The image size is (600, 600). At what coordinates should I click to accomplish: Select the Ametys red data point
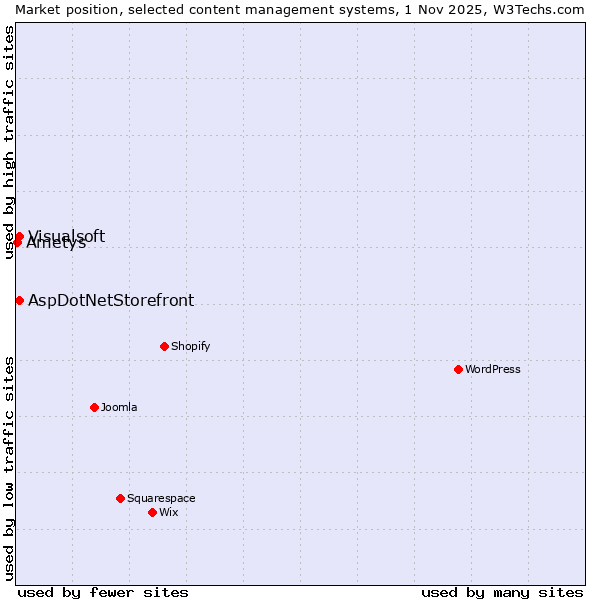(x=17, y=243)
